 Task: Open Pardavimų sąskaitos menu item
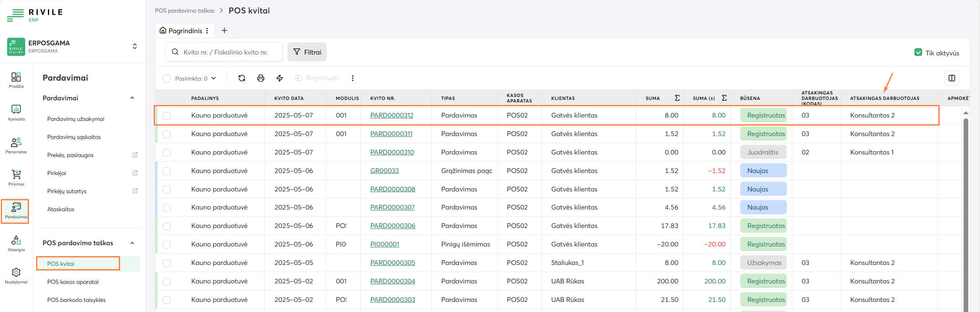pos(74,137)
